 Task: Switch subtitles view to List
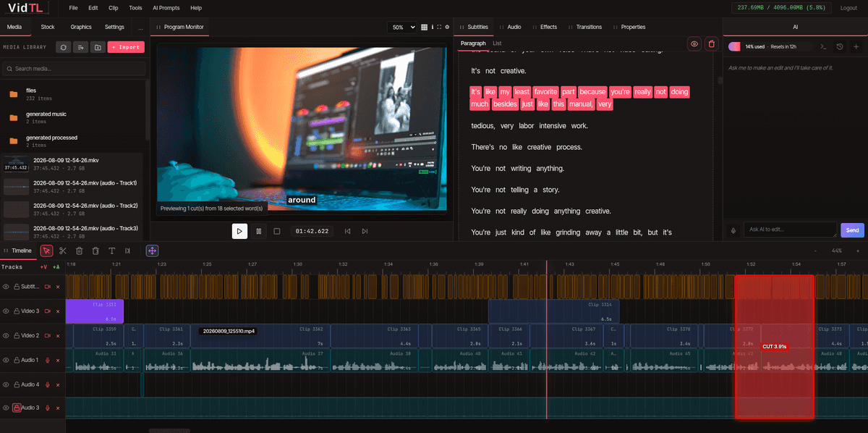497,43
